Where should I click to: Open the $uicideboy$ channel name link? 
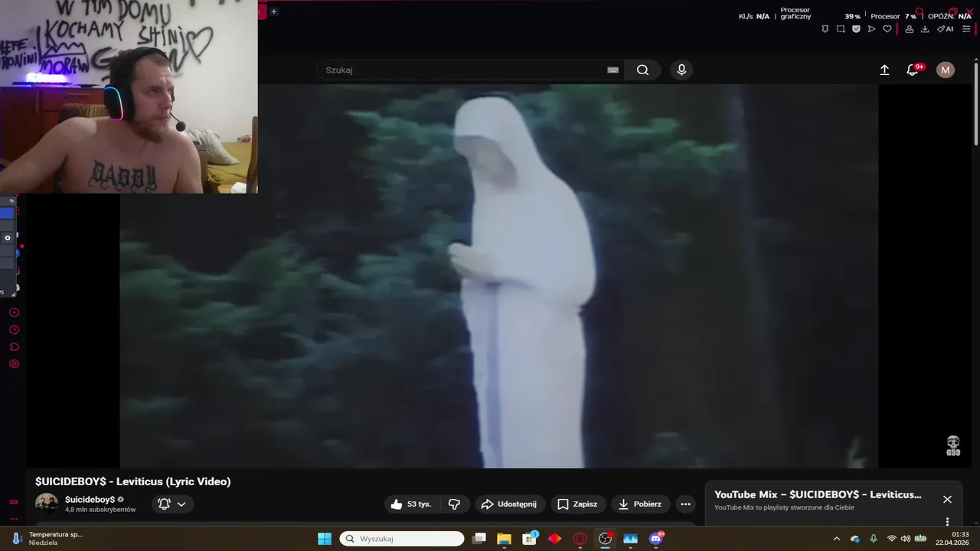90,499
